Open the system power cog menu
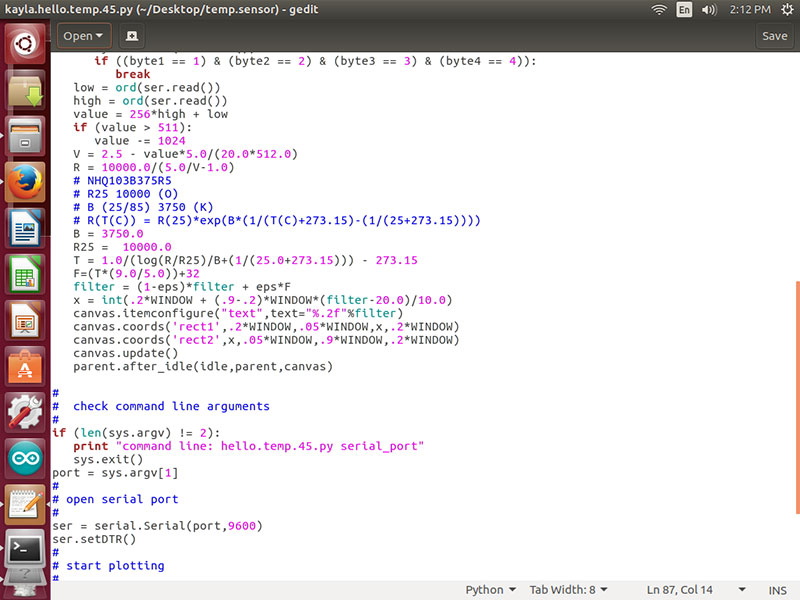 pyautogui.click(x=787, y=9)
